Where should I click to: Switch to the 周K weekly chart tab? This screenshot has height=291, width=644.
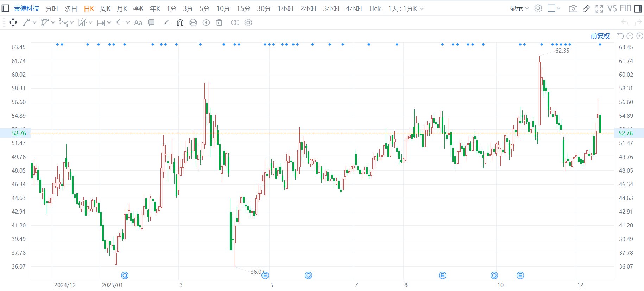pos(105,8)
